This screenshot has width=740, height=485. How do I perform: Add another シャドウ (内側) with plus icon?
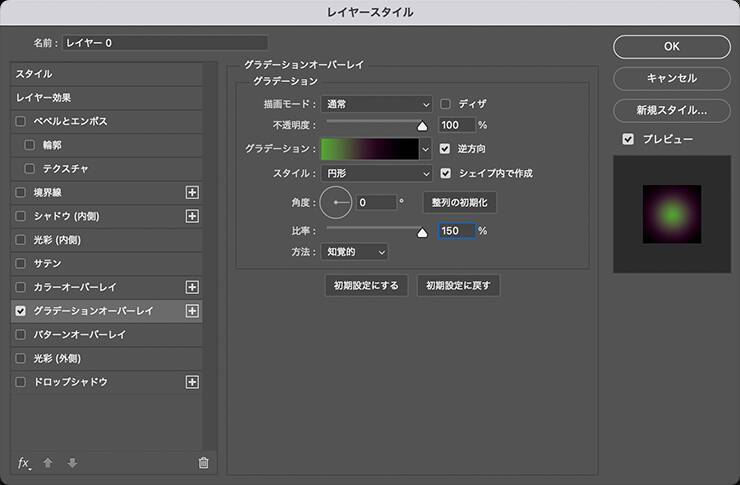193,216
